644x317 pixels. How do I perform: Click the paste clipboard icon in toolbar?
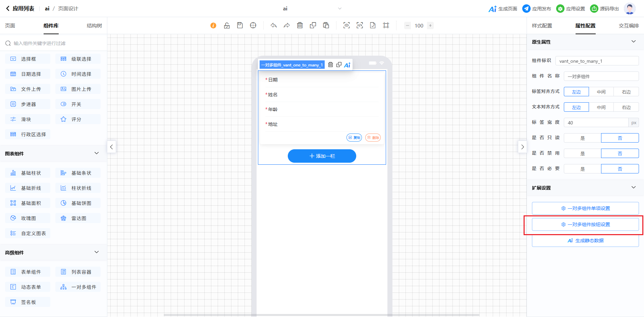[326, 25]
